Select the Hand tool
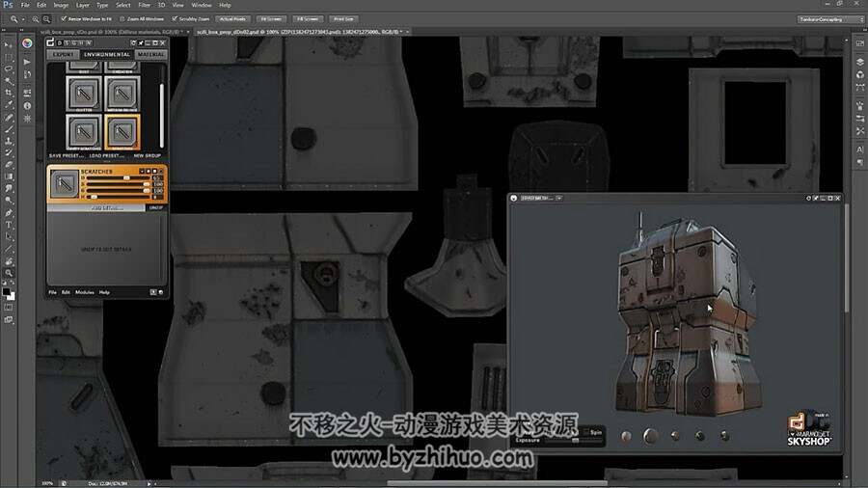The height and width of the screenshot is (488, 868). pos(9,260)
